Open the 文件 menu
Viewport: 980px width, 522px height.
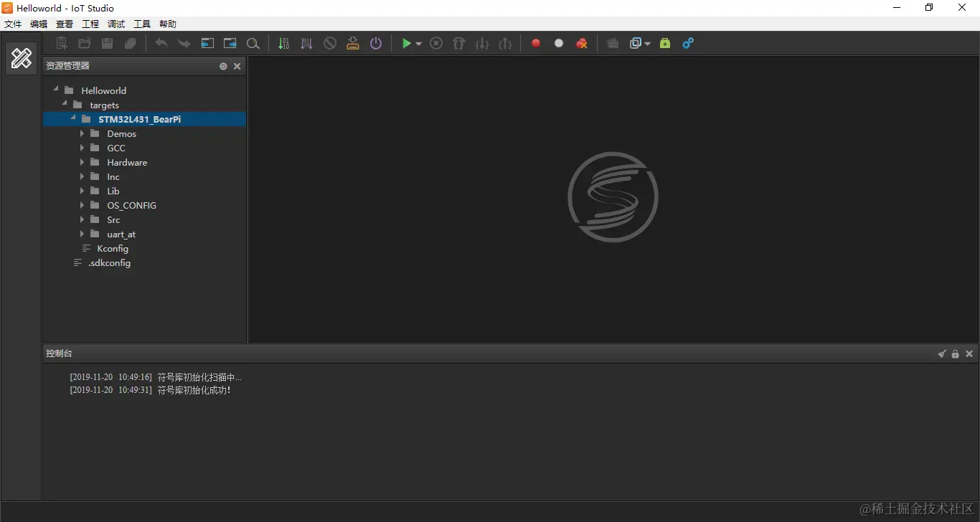click(13, 24)
